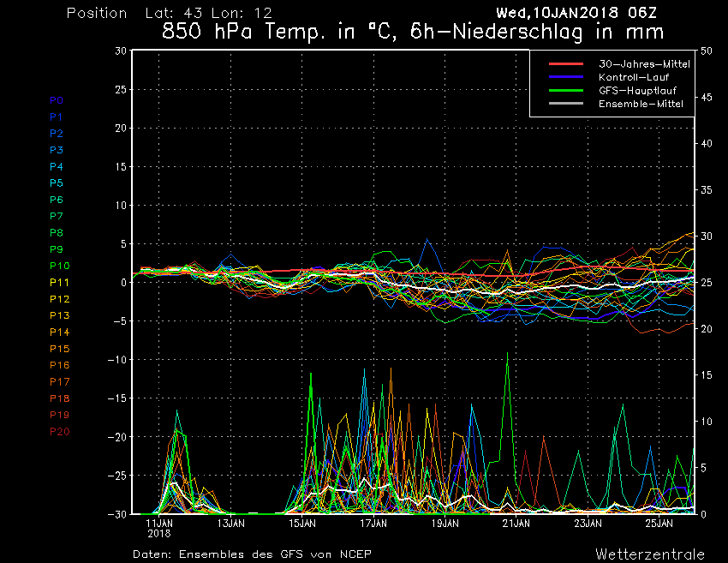Image resolution: width=728 pixels, height=563 pixels.
Task: Select the 15JAN date axis label
Action: [302, 522]
